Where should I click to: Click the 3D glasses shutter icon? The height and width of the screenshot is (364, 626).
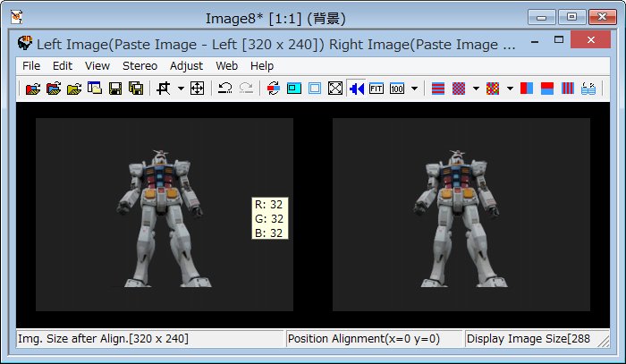coord(588,89)
